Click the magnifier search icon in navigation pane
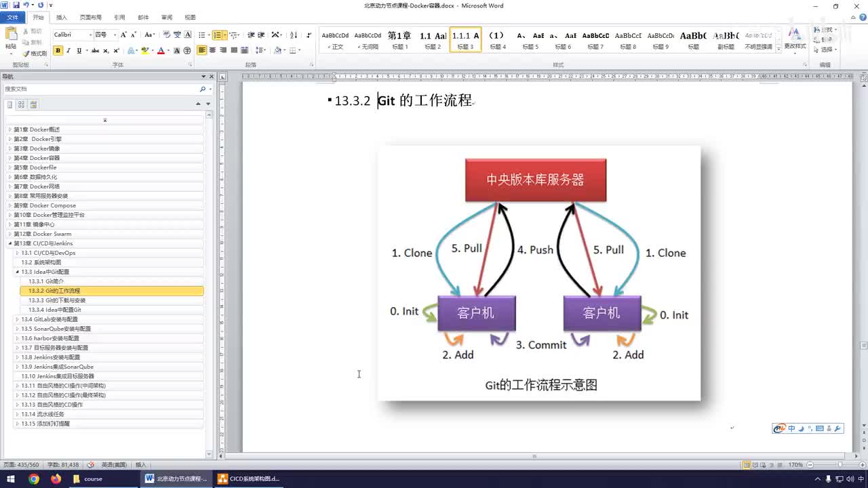The width and height of the screenshot is (868, 488). click(x=202, y=89)
